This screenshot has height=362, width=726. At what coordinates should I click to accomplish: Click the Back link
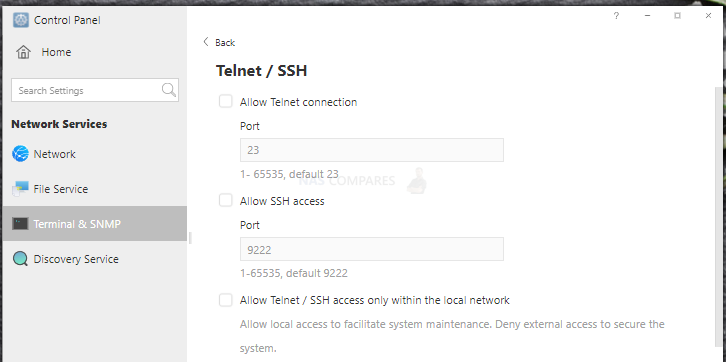[225, 43]
